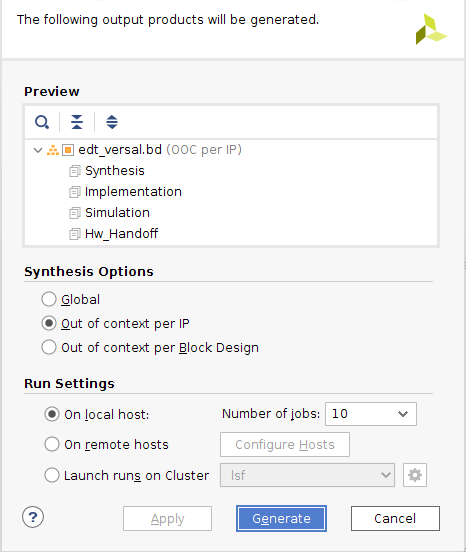
Task: Select Out of context per Block Design
Action: (49, 347)
